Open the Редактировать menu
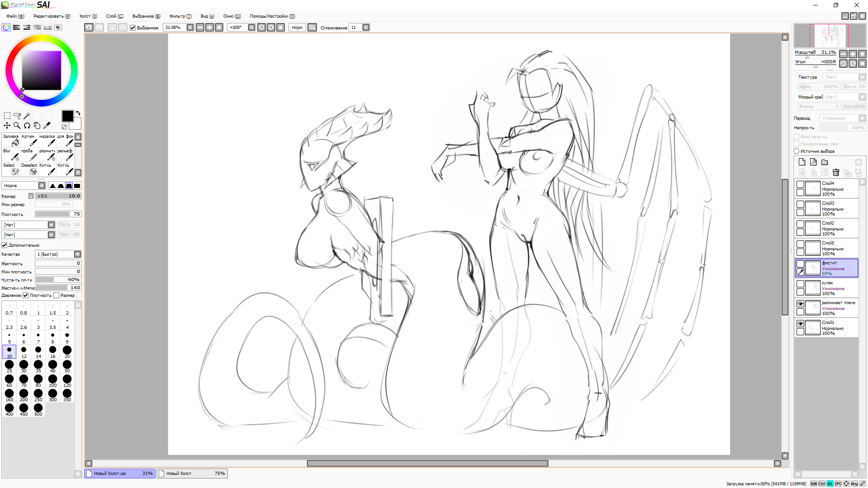 coord(52,16)
